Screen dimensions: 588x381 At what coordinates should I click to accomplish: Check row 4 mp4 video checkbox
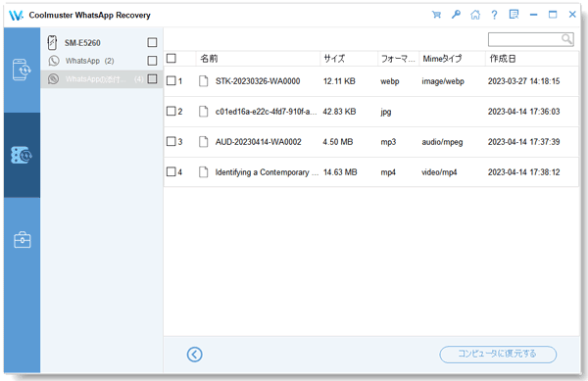(171, 171)
